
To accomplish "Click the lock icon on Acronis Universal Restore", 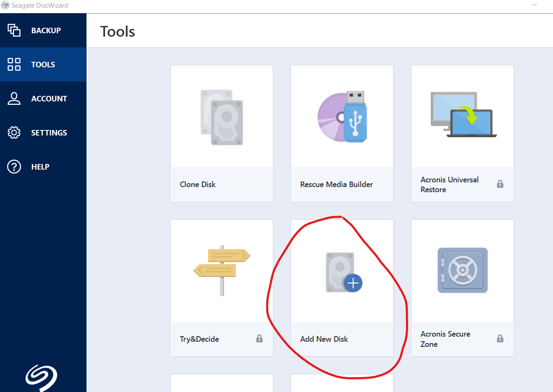I will tap(500, 184).
